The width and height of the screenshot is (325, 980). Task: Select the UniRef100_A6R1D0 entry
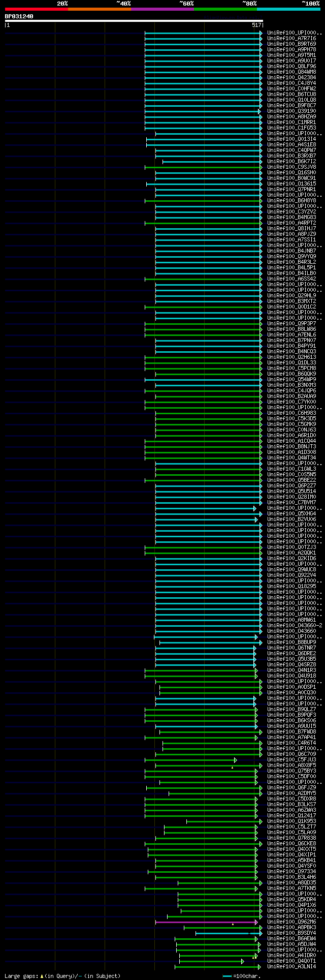[x=291, y=436]
